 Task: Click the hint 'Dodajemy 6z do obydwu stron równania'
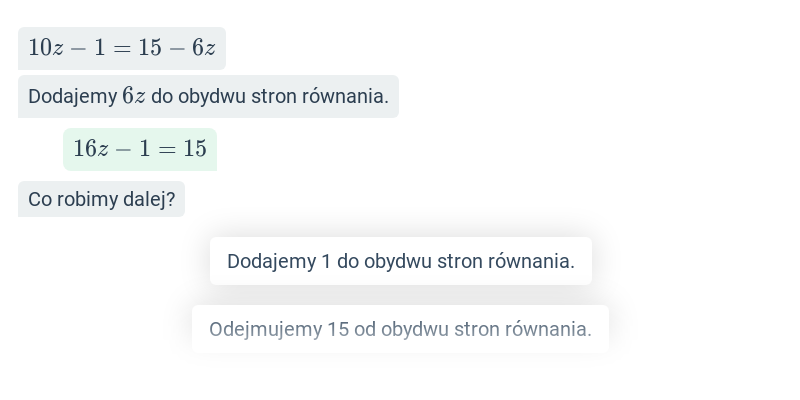click(x=208, y=96)
